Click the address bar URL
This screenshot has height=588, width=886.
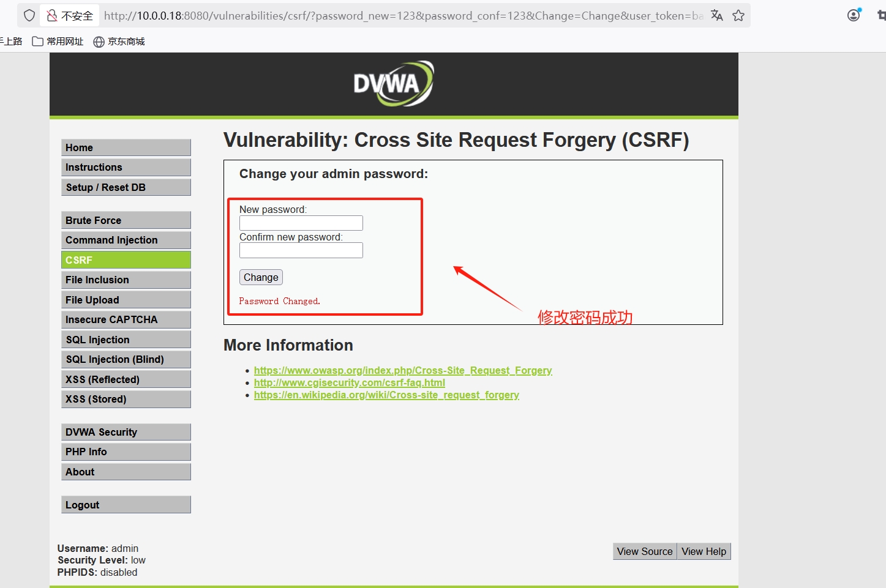(x=404, y=15)
